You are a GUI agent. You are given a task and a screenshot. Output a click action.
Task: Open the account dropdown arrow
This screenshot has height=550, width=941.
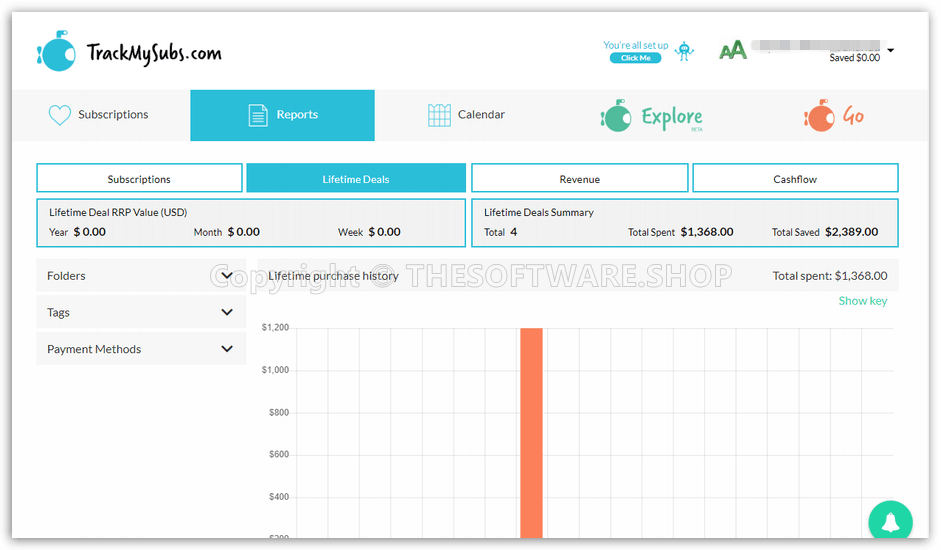click(x=891, y=50)
